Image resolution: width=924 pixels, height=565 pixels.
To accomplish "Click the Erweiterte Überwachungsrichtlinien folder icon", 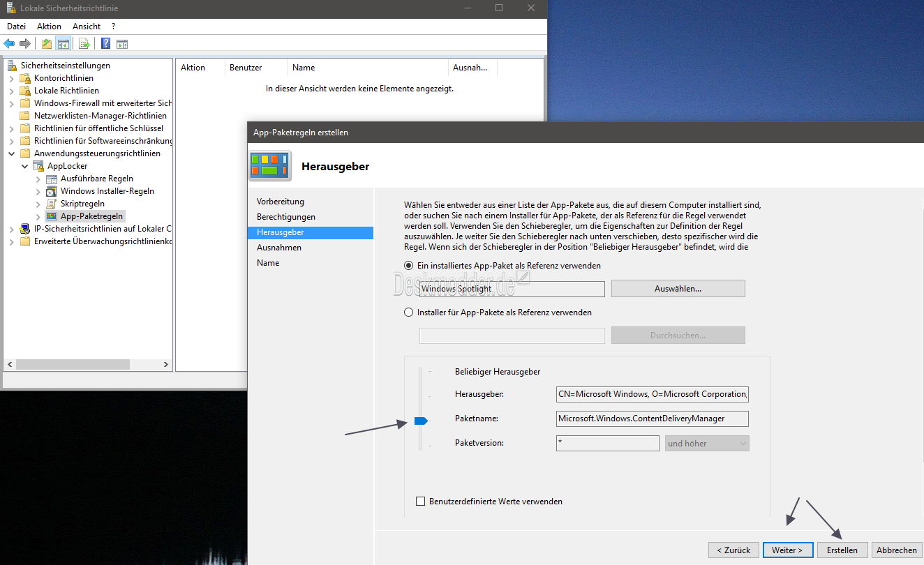I will point(25,241).
